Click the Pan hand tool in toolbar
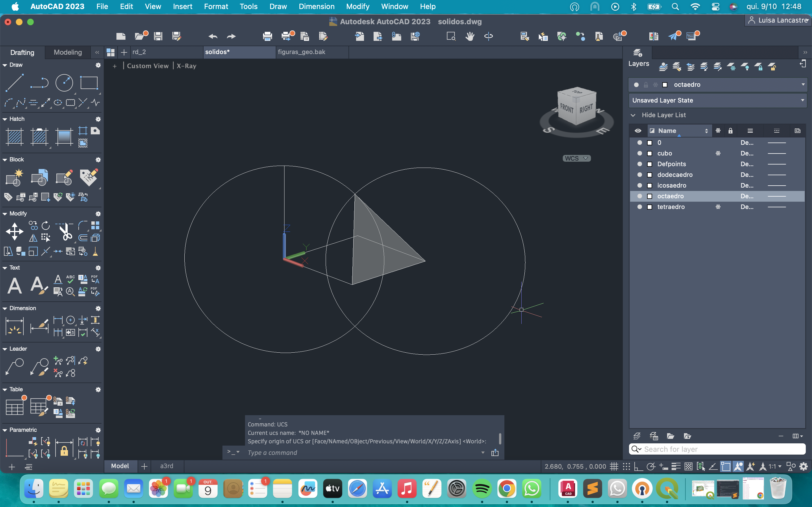812x507 pixels. (470, 36)
